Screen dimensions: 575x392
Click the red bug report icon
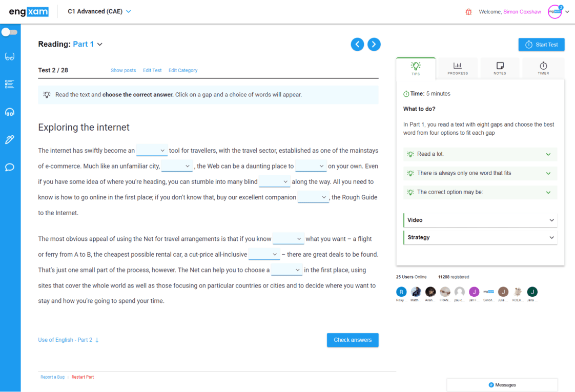click(x=468, y=12)
